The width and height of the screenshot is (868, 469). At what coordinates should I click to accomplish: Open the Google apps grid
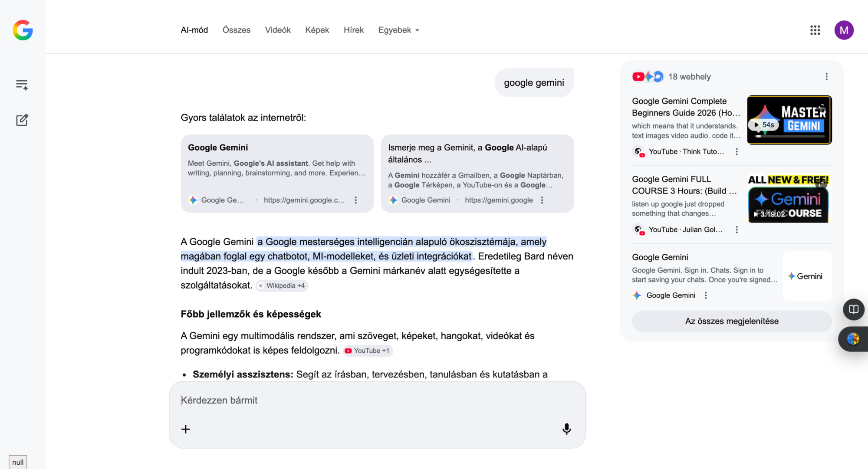point(815,30)
